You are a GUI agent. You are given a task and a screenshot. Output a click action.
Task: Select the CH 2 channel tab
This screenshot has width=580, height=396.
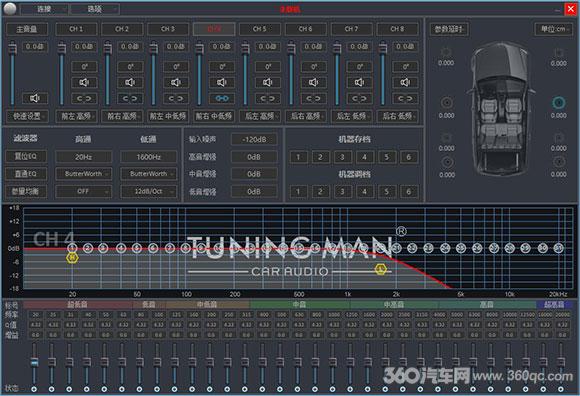122,29
